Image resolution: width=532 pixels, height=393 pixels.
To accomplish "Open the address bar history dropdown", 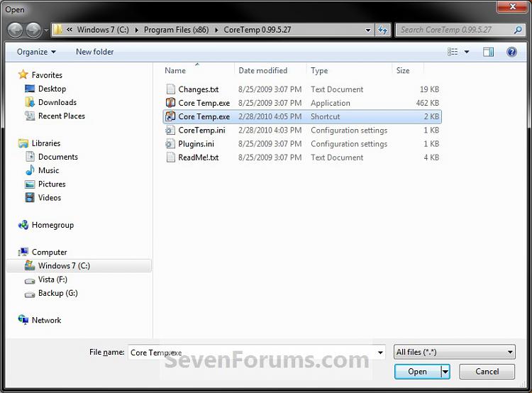I will (x=368, y=30).
